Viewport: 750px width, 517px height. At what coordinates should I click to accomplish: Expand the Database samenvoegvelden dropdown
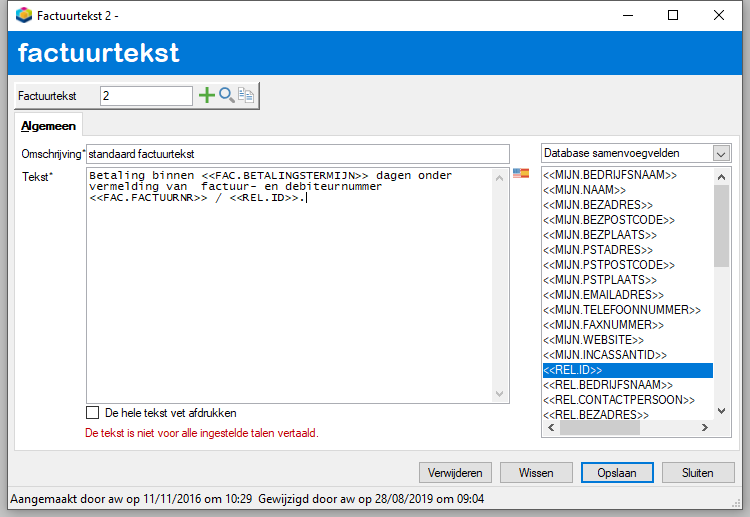tap(721, 154)
